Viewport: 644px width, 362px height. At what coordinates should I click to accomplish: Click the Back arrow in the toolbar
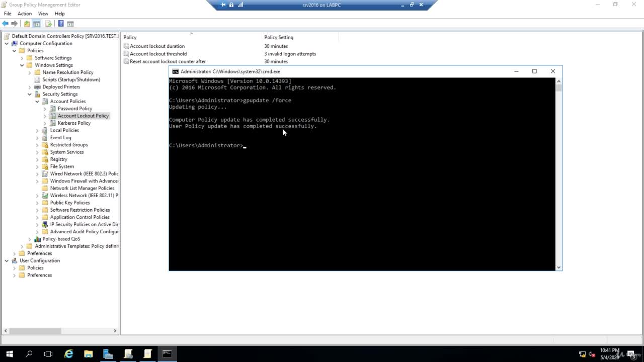pyautogui.click(x=6, y=24)
